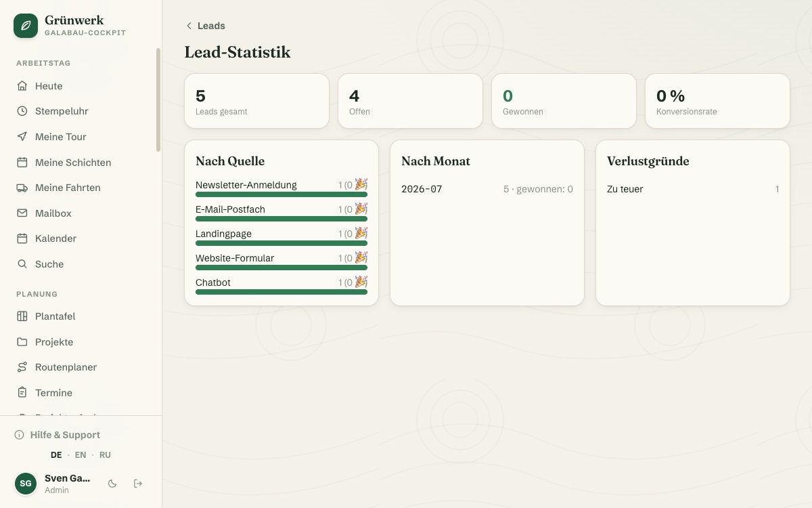Click the Meine Tour navigation arrow icon

(22, 137)
